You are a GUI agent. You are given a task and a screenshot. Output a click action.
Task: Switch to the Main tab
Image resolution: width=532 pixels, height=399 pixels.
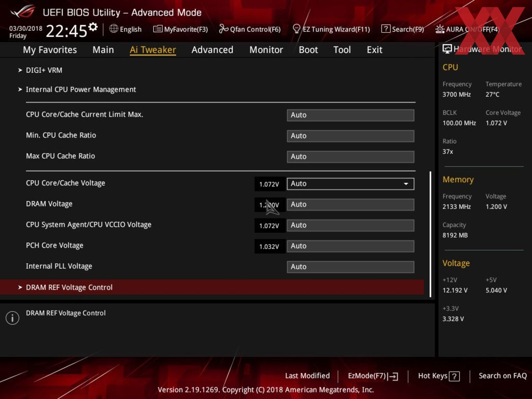coord(103,50)
